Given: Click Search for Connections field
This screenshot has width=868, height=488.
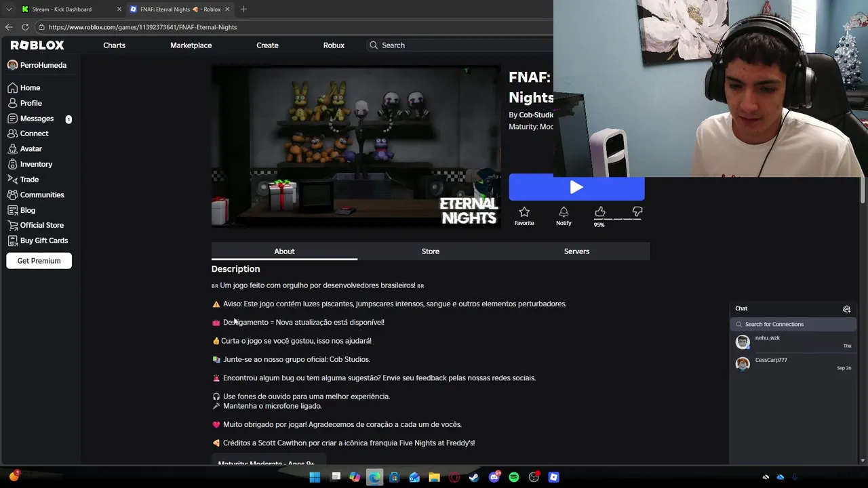Looking at the screenshot, I should (793, 324).
